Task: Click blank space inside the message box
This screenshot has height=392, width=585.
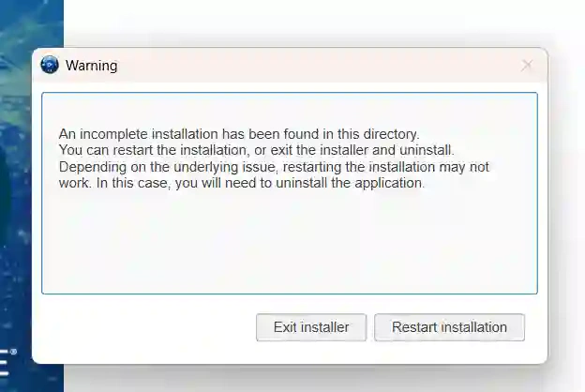Action: 289,244
